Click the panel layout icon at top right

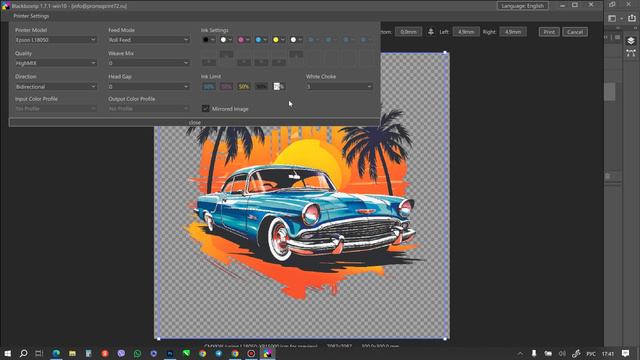tap(612, 18)
